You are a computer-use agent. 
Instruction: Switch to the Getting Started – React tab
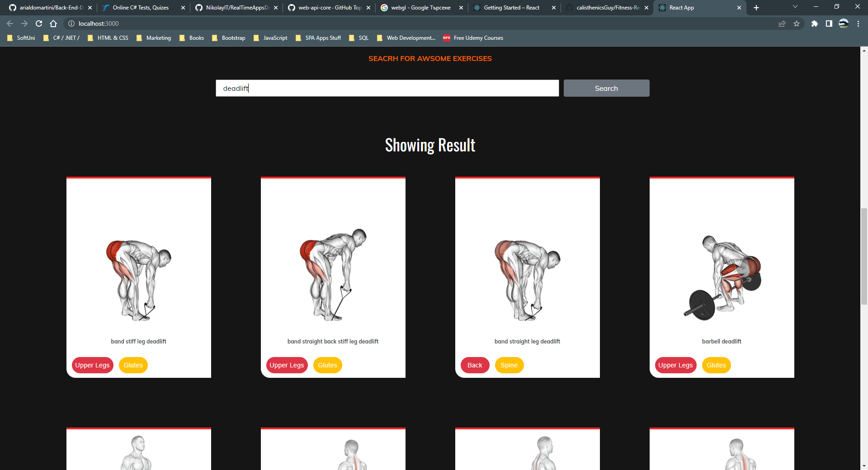coord(511,8)
